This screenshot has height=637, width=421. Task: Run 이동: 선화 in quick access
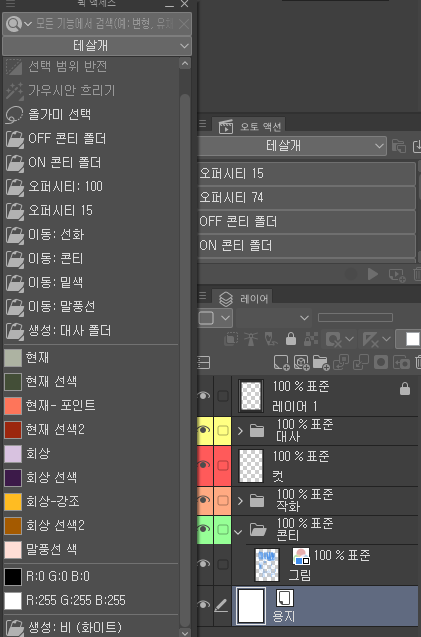click(x=91, y=235)
